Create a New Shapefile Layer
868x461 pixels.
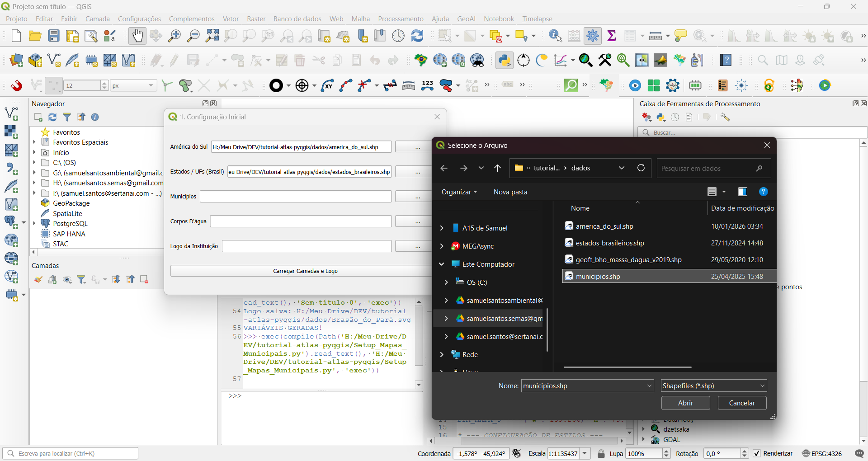tap(54, 60)
